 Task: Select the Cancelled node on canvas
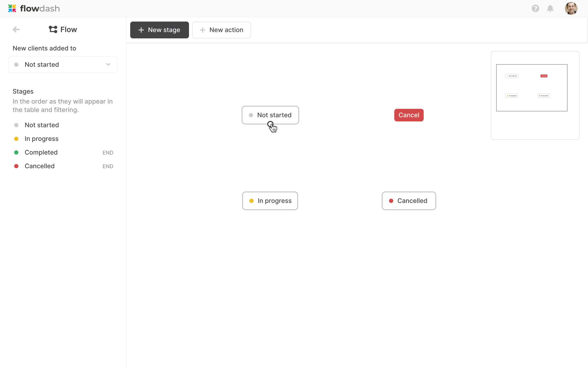point(409,201)
